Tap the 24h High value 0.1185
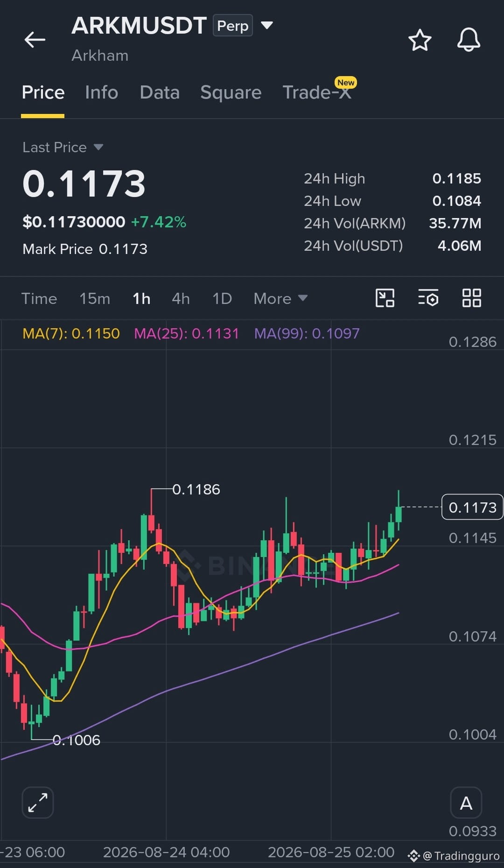This screenshot has height=868, width=504. 456,178
